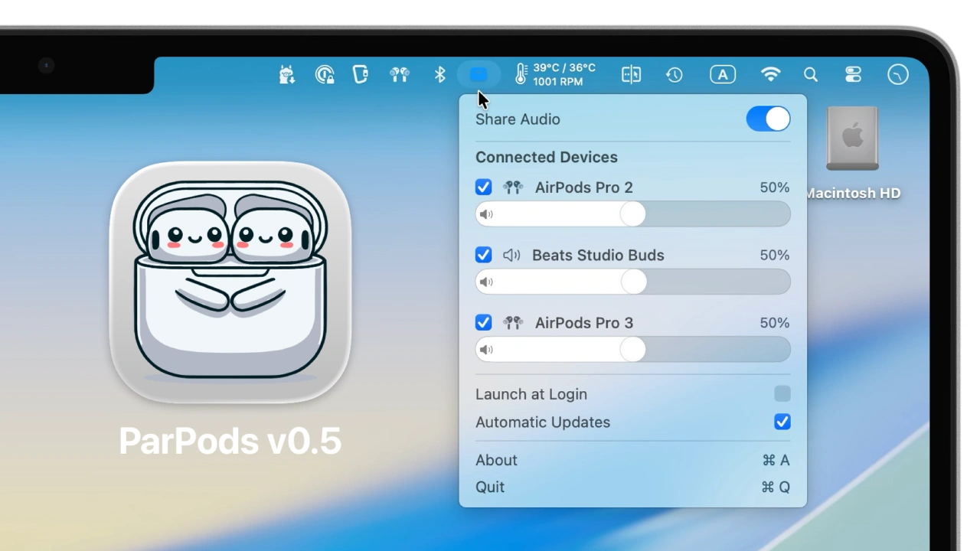Click the Wi-Fi status icon
Viewport: 980px width, 551px height.
tap(770, 74)
